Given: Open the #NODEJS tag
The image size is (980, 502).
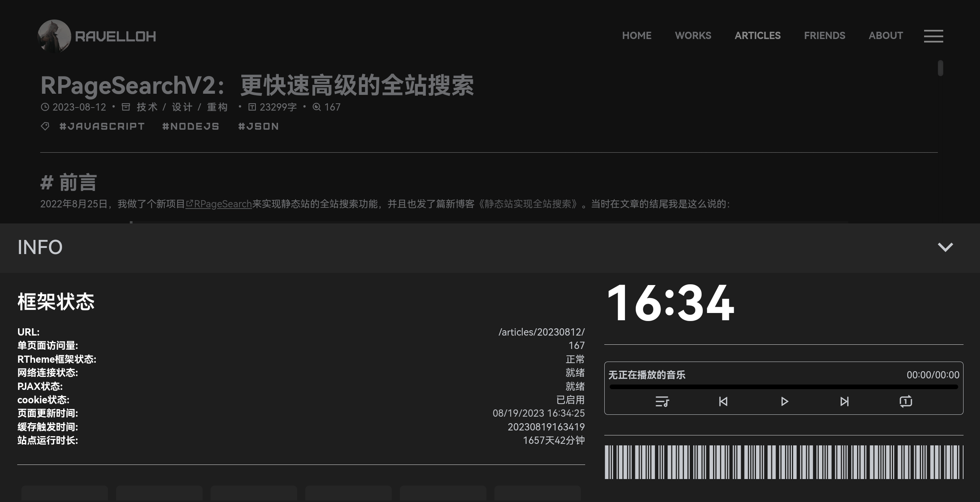Looking at the screenshot, I should coord(191,126).
